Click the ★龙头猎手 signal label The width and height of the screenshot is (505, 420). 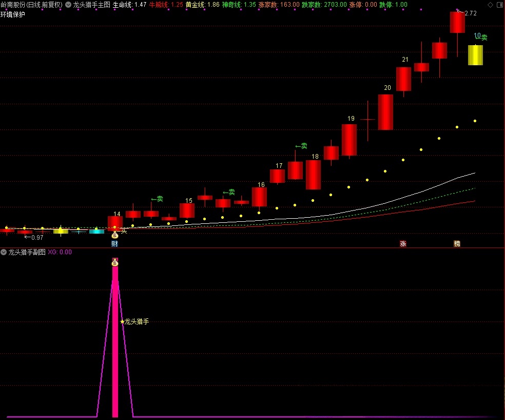click(134, 322)
